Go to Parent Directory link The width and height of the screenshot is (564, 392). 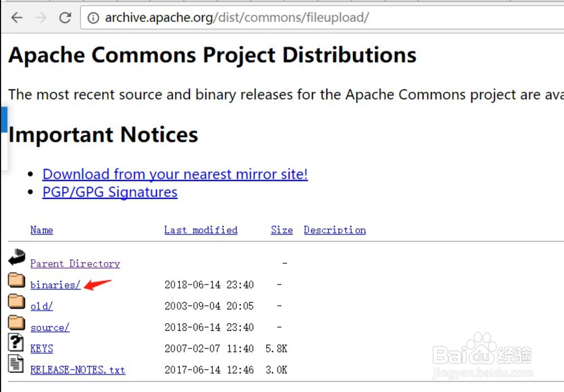point(75,263)
